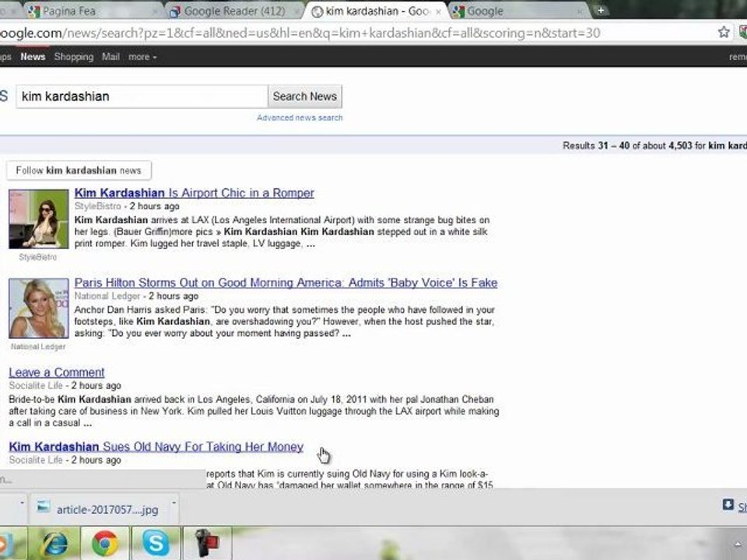Image resolution: width=747 pixels, height=560 pixels.
Task: Click the kim kardashian tab loading icon
Action: tap(317, 12)
